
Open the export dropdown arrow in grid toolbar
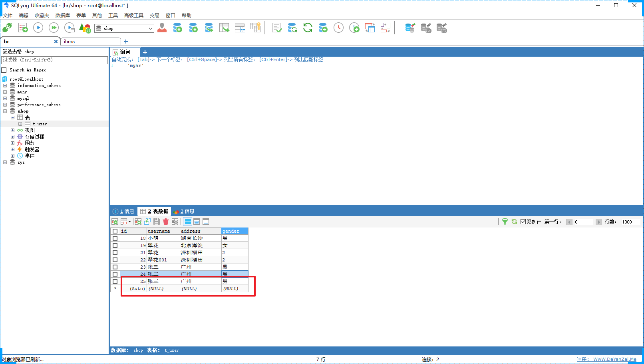(x=129, y=222)
